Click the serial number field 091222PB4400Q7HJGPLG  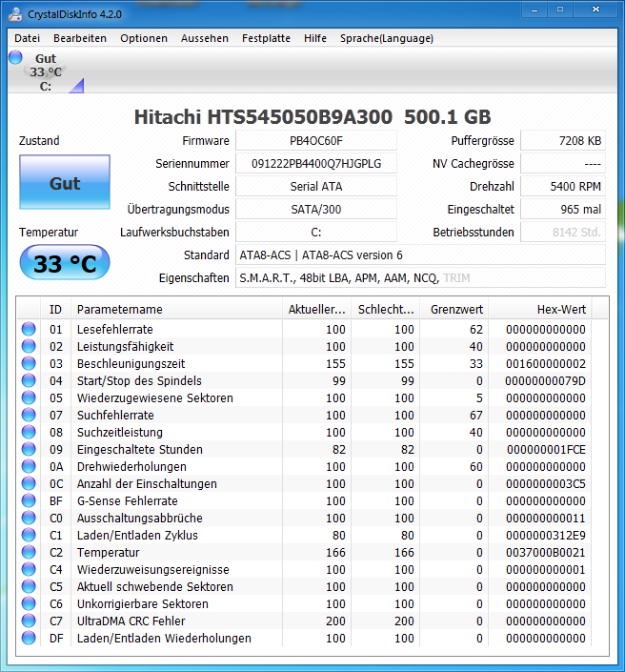point(316,164)
